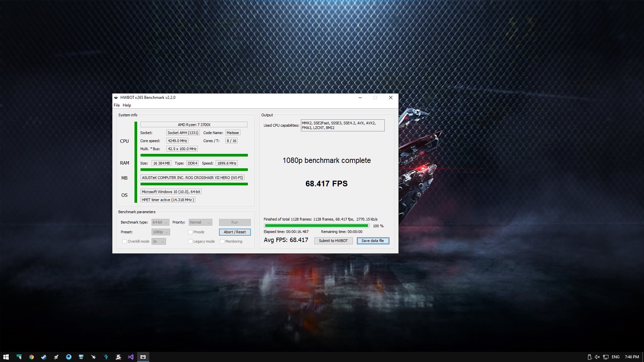644x362 pixels.
Task: Open the network status tray icon
Action: click(606, 357)
